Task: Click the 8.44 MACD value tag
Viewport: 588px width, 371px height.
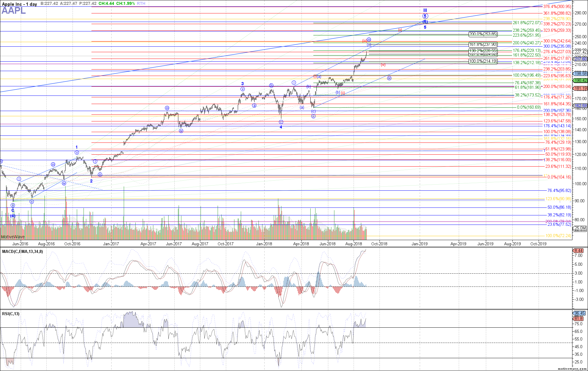Action: [579, 251]
